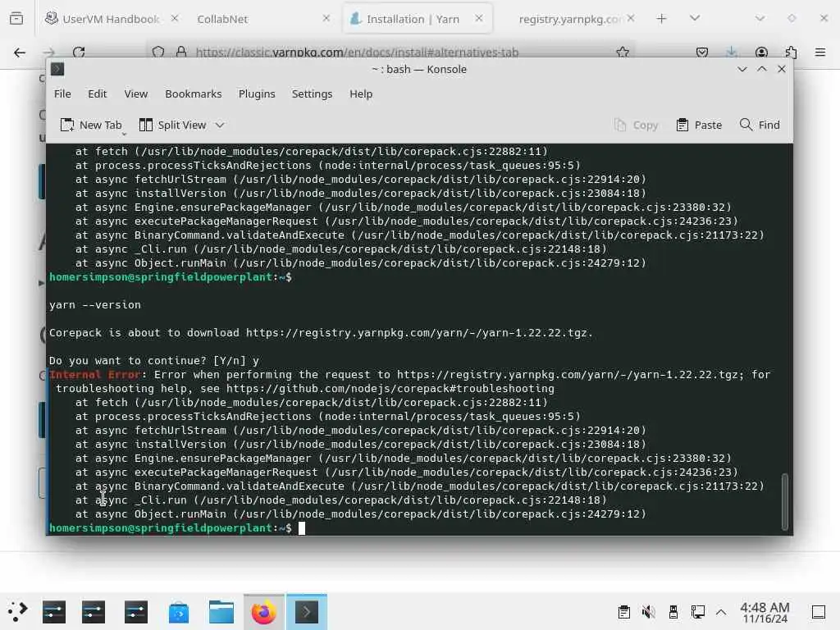Click the Firefox taskbar icon

point(264,612)
